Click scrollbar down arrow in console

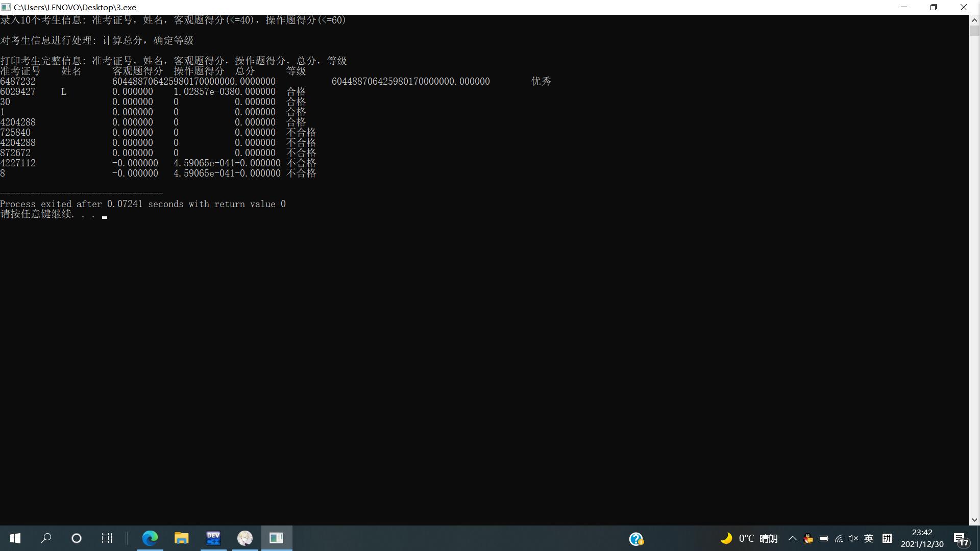point(974,520)
